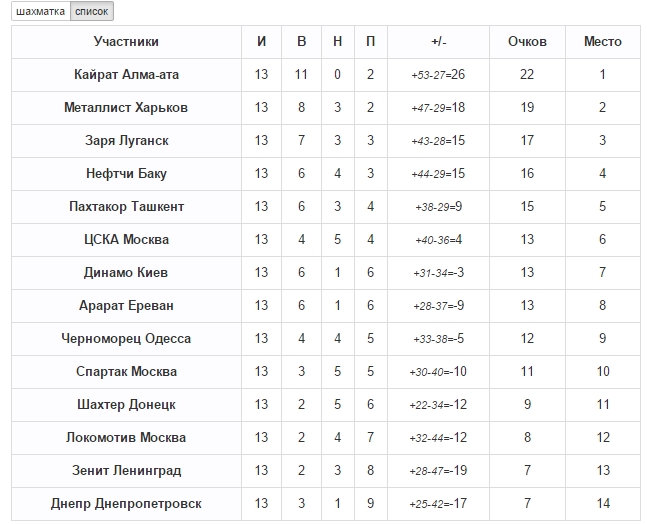Click the Место column header

(x=602, y=42)
